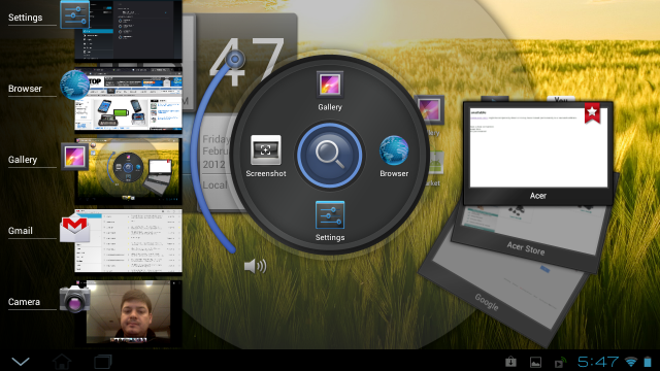660x371 pixels.
Task: Open Gallery icon in recent apps
Action: pos(75,156)
